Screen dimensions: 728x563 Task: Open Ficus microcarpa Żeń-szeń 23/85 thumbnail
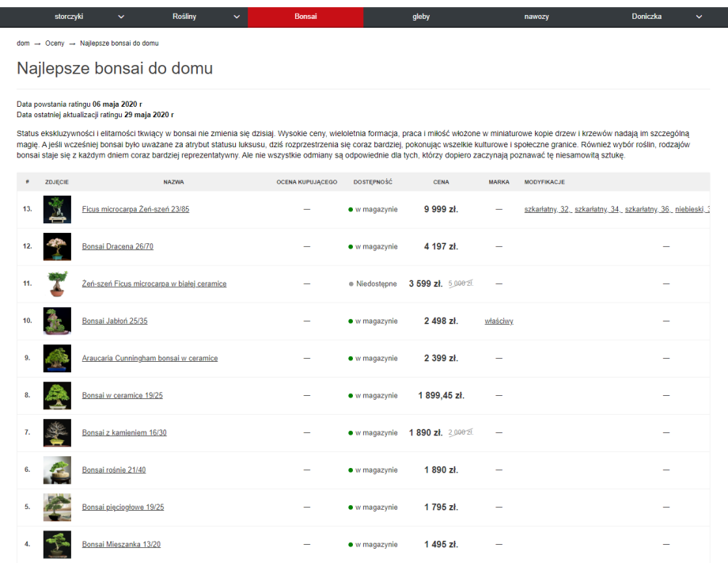coord(57,210)
